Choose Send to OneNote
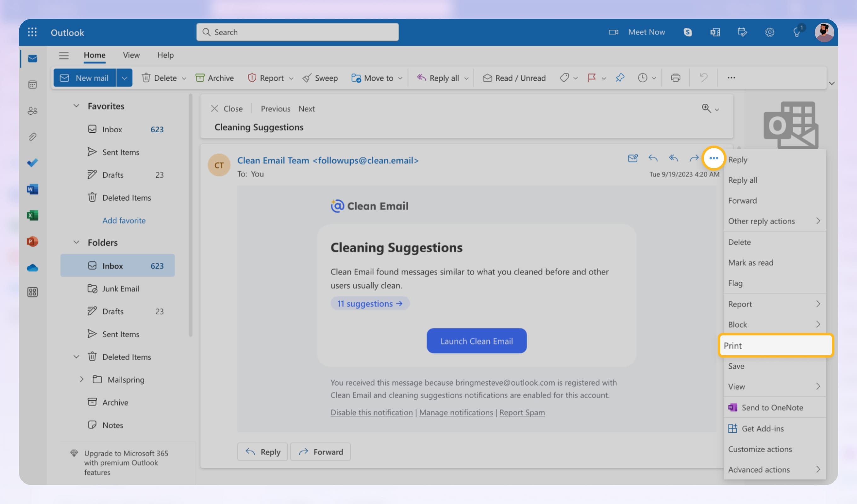Image resolution: width=857 pixels, height=504 pixels. point(775,407)
